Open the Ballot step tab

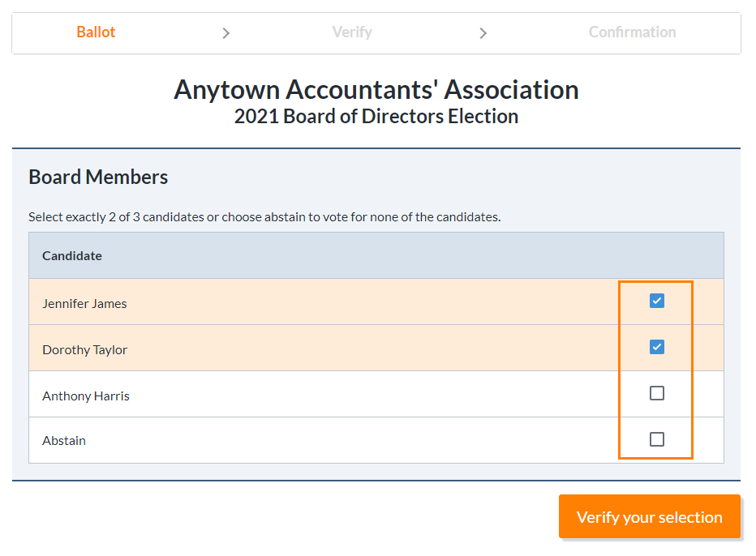(x=96, y=32)
